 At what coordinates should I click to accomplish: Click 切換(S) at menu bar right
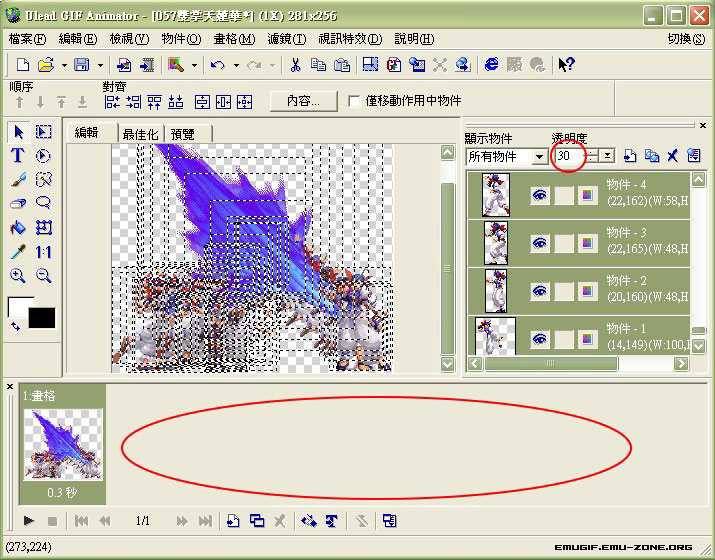click(x=686, y=39)
